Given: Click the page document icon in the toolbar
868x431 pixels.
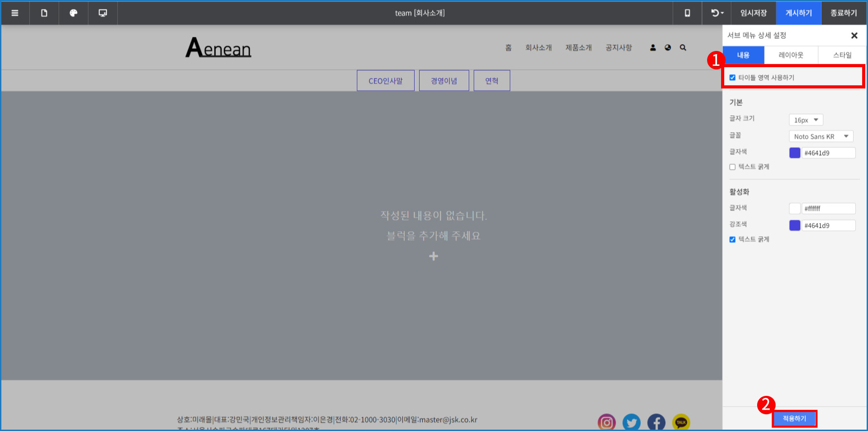Looking at the screenshot, I should 44,13.
